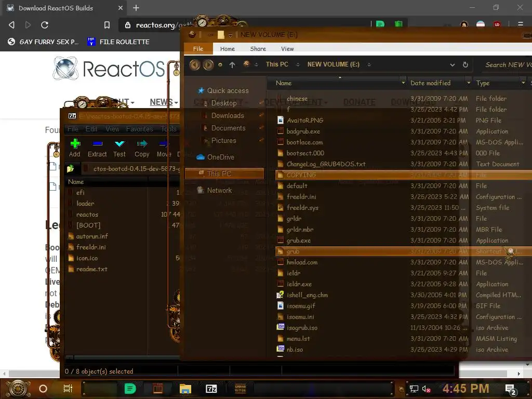532x399 pixels.
Task: Open the FILE ROULETTE bookmark
Action: (118, 42)
